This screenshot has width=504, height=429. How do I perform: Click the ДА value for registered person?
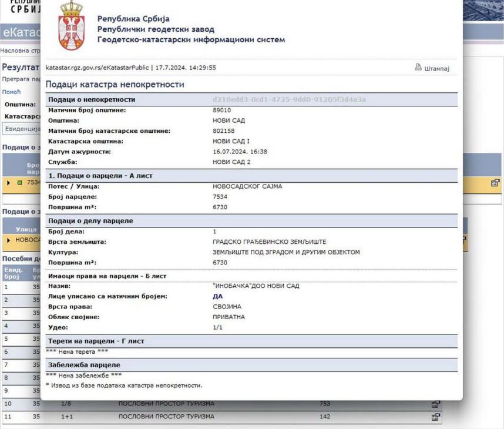point(217,297)
